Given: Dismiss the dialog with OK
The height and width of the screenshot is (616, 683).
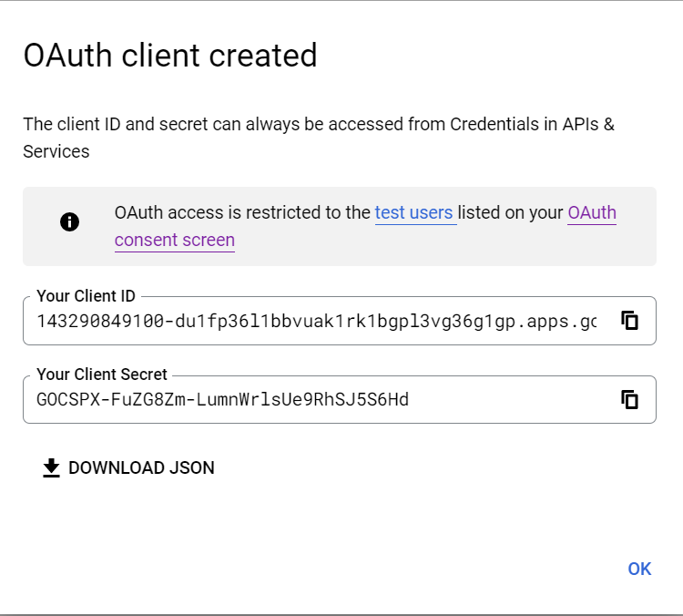Looking at the screenshot, I should click(x=639, y=569).
